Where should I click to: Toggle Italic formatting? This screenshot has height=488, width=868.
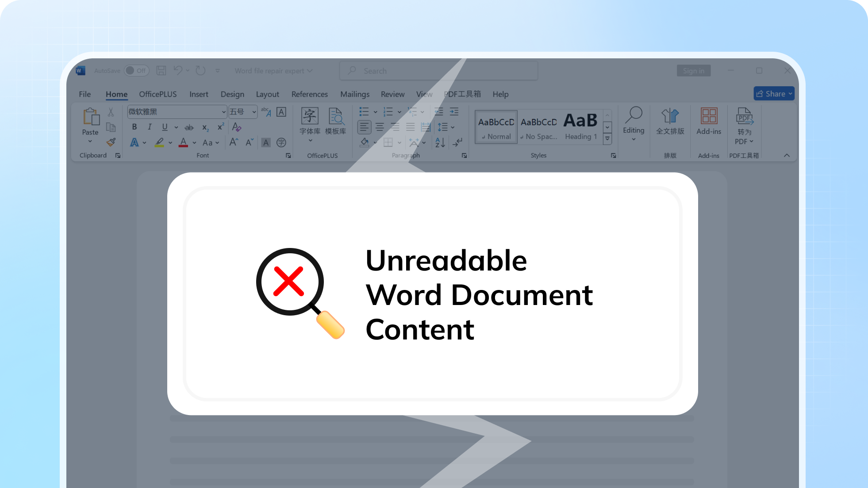click(x=150, y=127)
